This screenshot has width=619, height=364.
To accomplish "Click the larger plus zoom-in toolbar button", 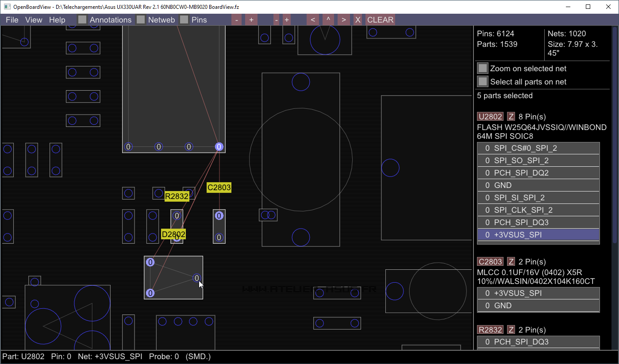I will pos(251,20).
